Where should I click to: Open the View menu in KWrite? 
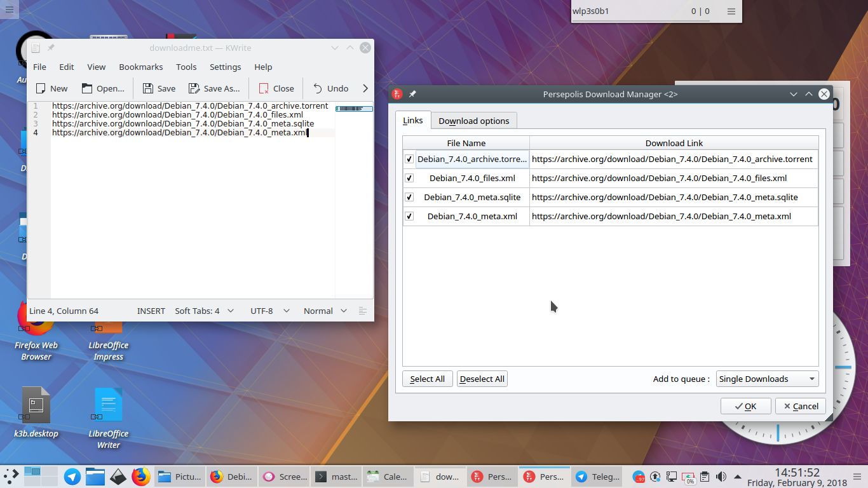click(x=97, y=67)
